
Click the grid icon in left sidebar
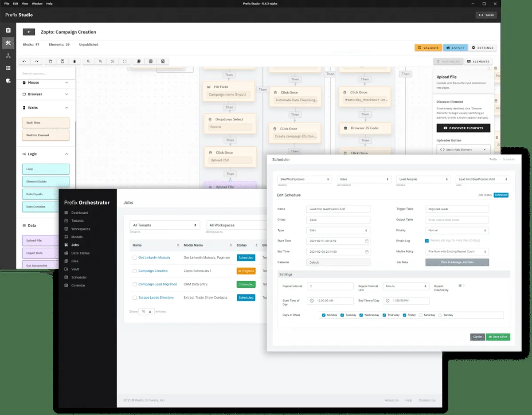pyautogui.click(x=8, y=68)
